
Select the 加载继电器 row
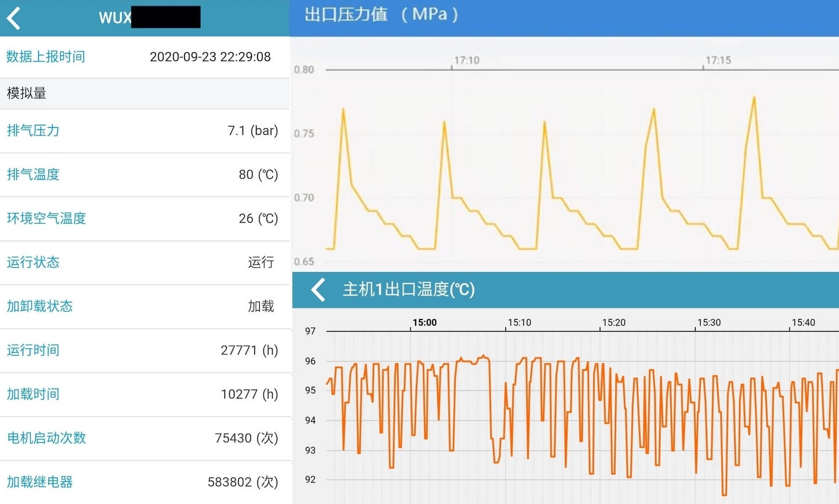(x=144, y=482)
